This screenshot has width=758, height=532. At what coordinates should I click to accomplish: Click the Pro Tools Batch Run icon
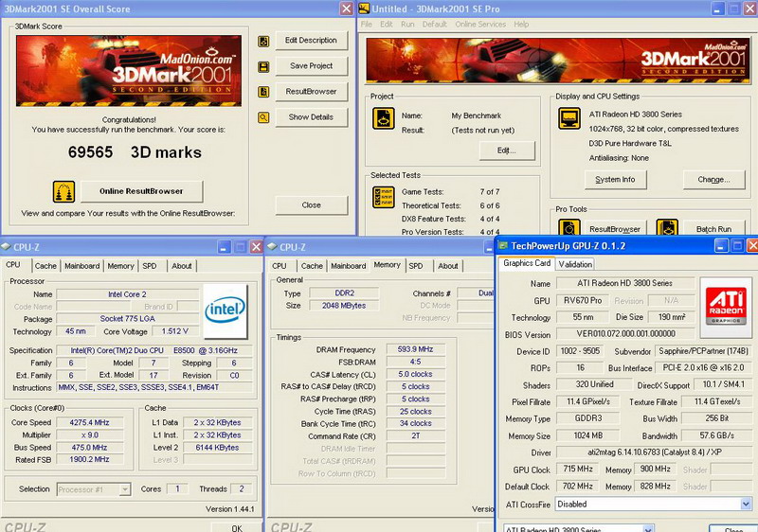click(667, 228)
